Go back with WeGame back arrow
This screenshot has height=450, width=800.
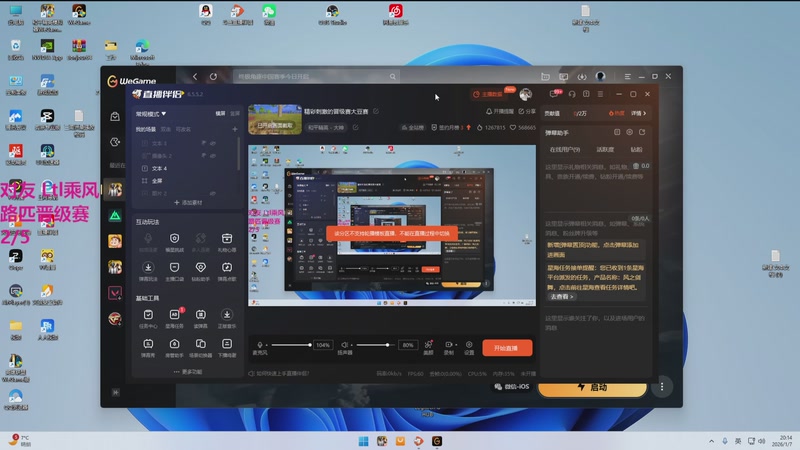[x=195, y=77]
